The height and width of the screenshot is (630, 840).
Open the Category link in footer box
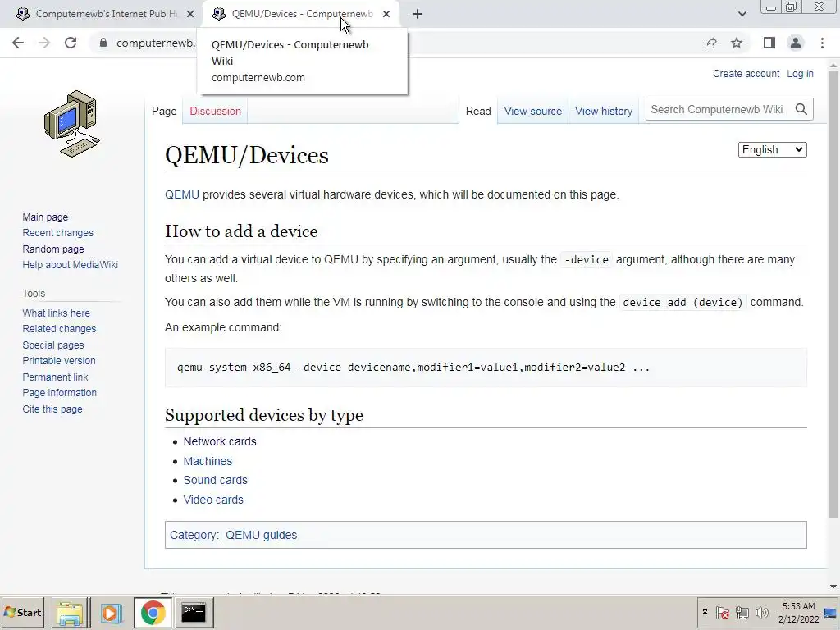pos(194,535)
